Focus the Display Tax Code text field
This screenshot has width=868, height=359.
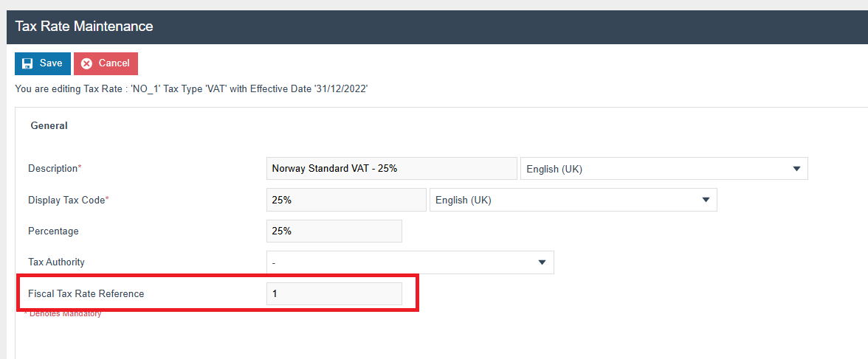point(345,200)
